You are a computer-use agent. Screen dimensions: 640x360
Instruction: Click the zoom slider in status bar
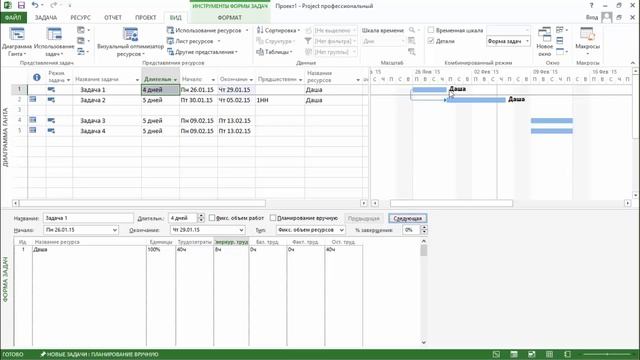click(x=607, y=354)
